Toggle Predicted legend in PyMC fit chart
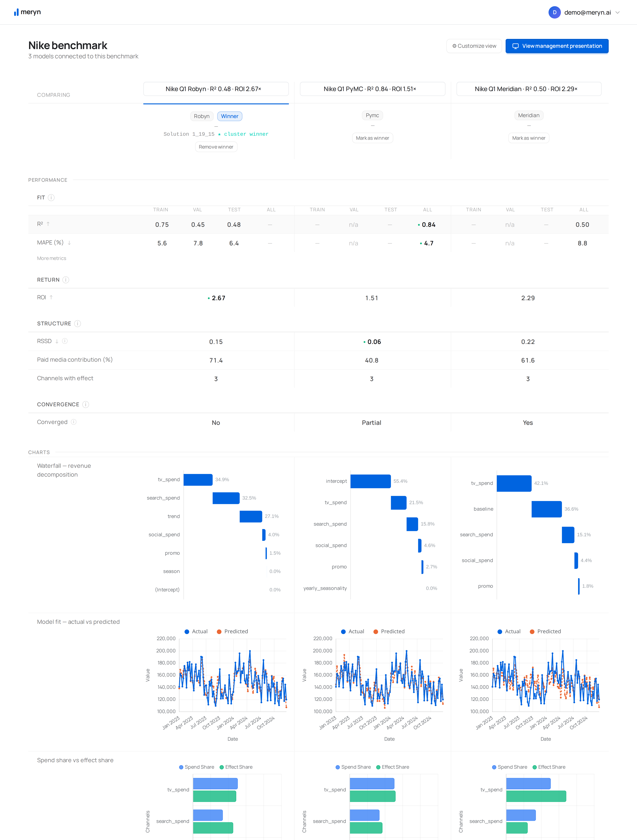The image size is (637, 840). tap(389, 631)
